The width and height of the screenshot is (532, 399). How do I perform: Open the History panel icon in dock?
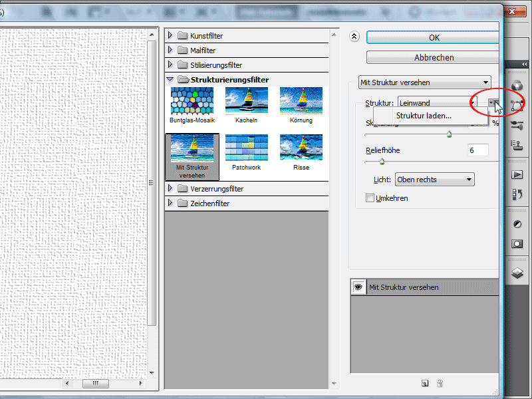tap(517, 194)
